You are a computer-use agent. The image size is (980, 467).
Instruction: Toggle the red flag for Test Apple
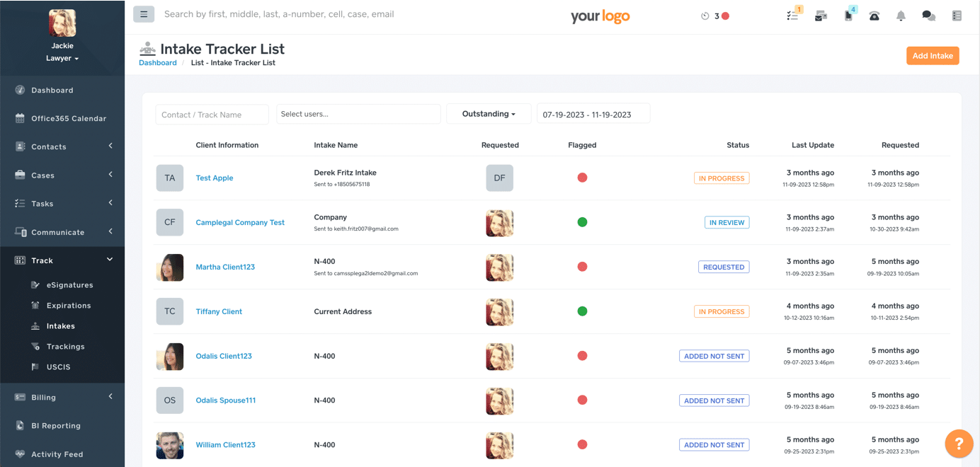coord(582,178)
